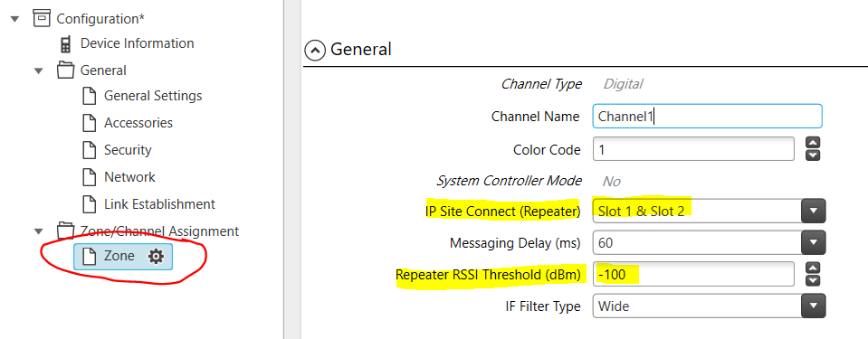
Task: Collapse the Configuration tree node arrow
Action: 15,19
